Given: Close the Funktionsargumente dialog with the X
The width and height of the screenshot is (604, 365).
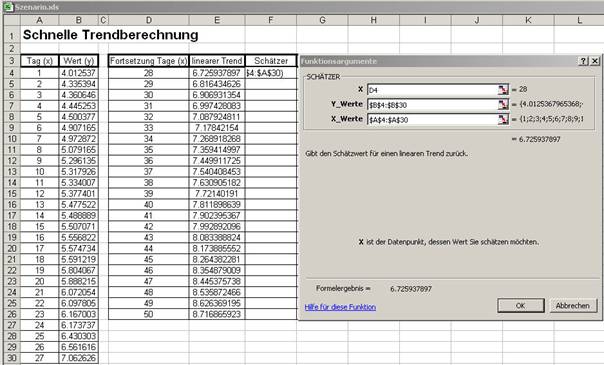Looking at the screenshot, I should [595, 61].
